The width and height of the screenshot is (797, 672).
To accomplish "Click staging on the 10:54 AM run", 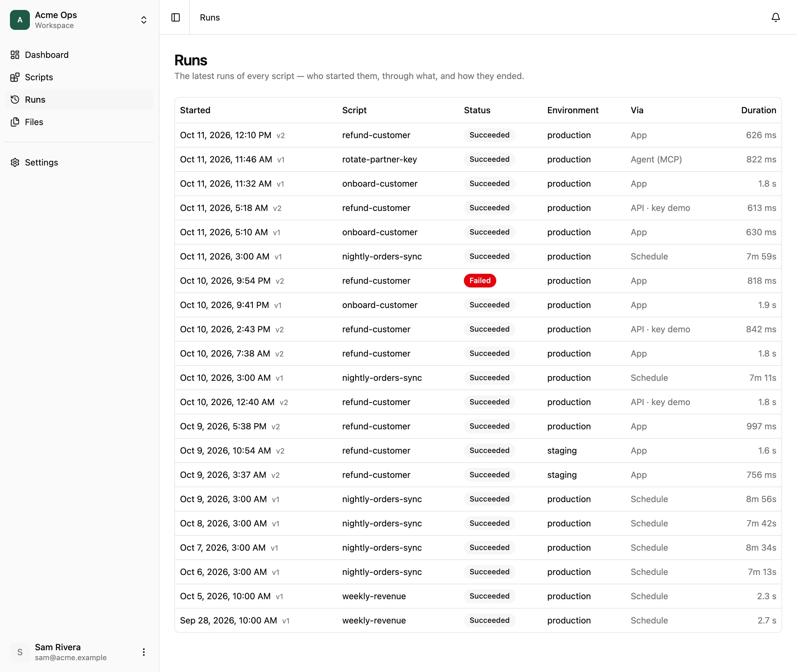I will pyautogui.click(x=562, y=451).
